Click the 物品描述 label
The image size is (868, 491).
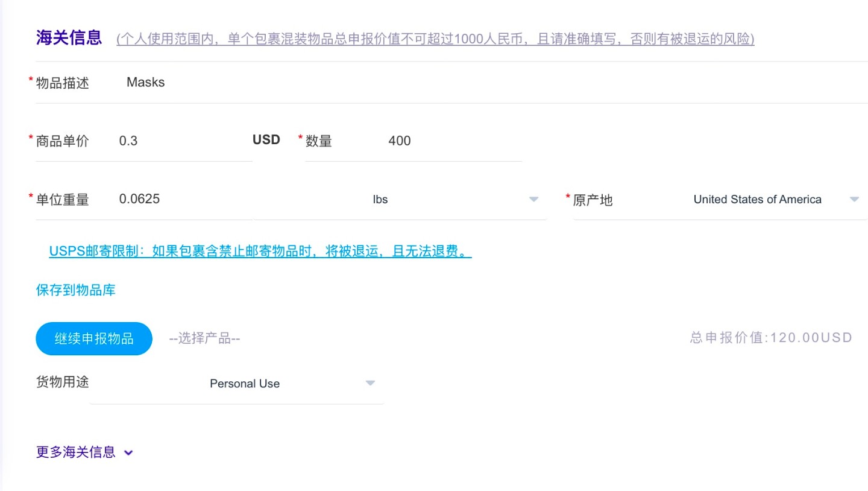pos(63,83)
